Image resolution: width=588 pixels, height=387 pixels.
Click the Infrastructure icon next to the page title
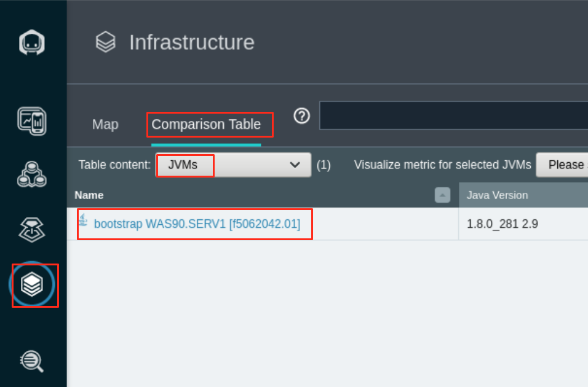point(105,42)
